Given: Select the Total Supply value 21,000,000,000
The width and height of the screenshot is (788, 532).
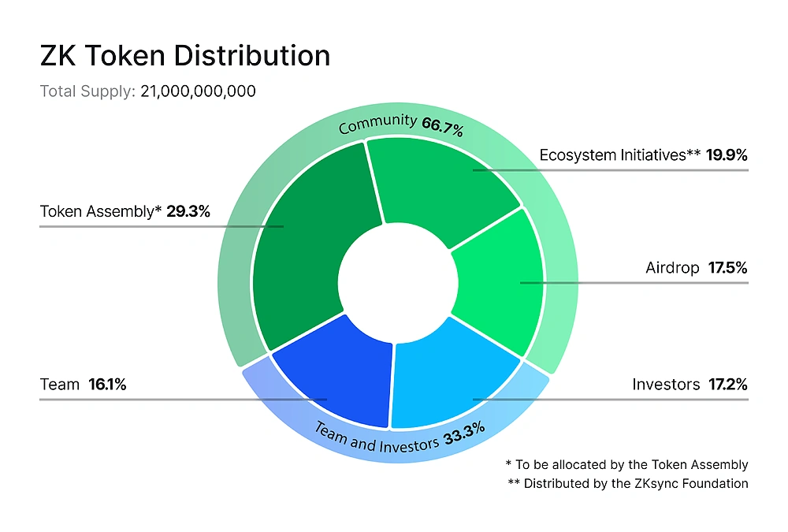Looking at the screenshot, I should [197, 91].
